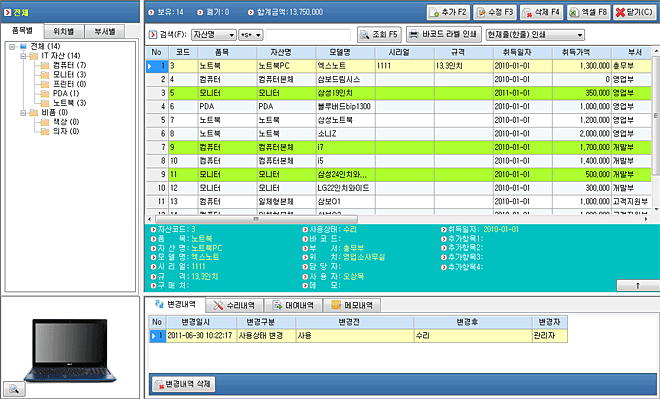
Task: Sort by the 코드 column header
Action: (183, 53)
